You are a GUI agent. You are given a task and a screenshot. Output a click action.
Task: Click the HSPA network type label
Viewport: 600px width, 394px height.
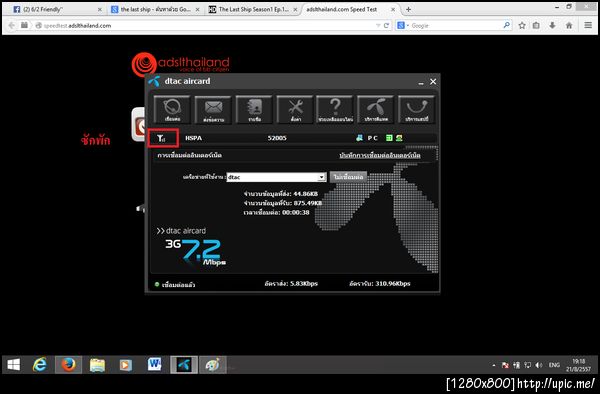click(194, 138)
